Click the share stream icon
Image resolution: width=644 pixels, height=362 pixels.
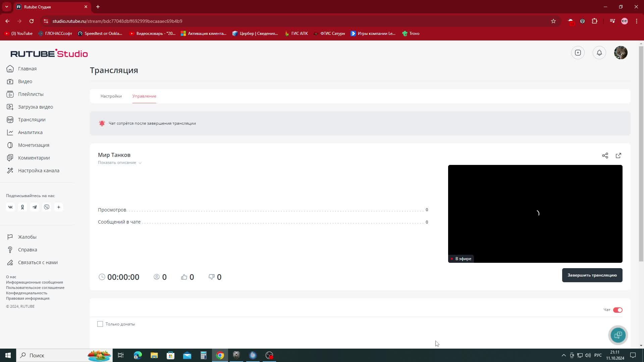click(605, 156)
